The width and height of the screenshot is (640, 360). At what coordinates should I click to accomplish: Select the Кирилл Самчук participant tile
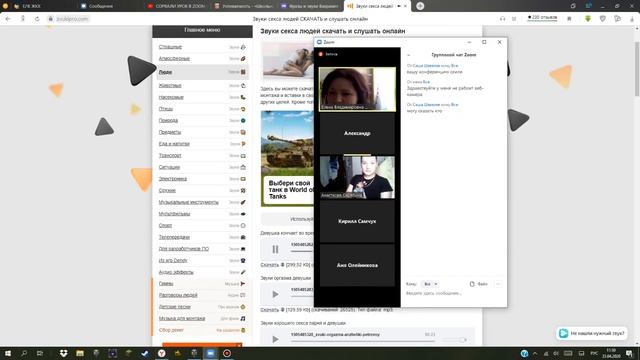(357, 221)
